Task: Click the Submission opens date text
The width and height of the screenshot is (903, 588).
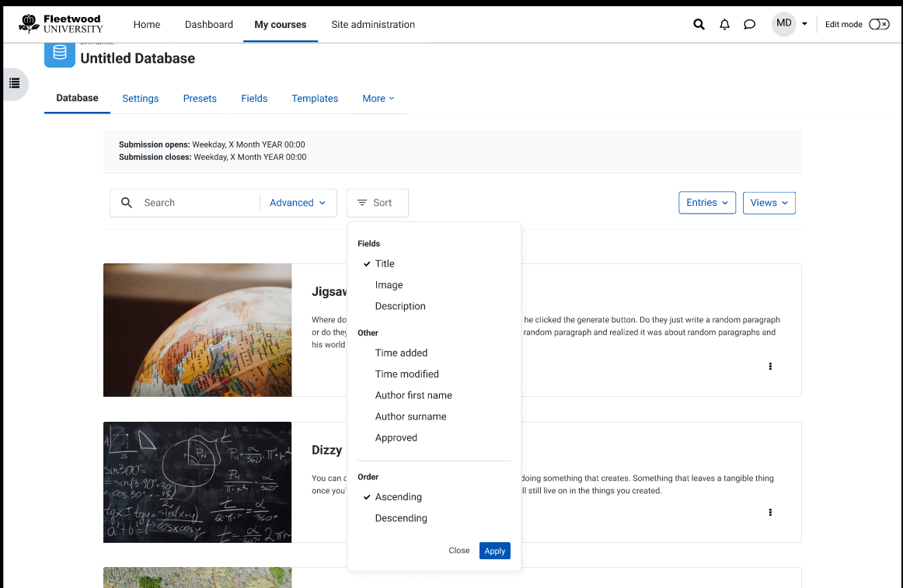Action: 212,144
